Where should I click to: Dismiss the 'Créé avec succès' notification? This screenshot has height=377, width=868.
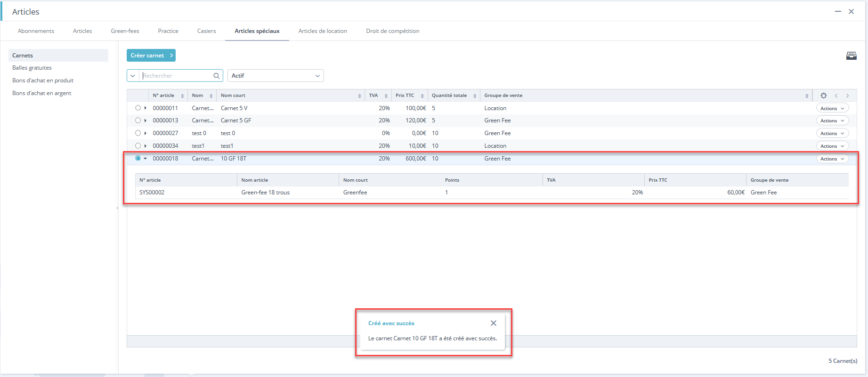(493, 323)
